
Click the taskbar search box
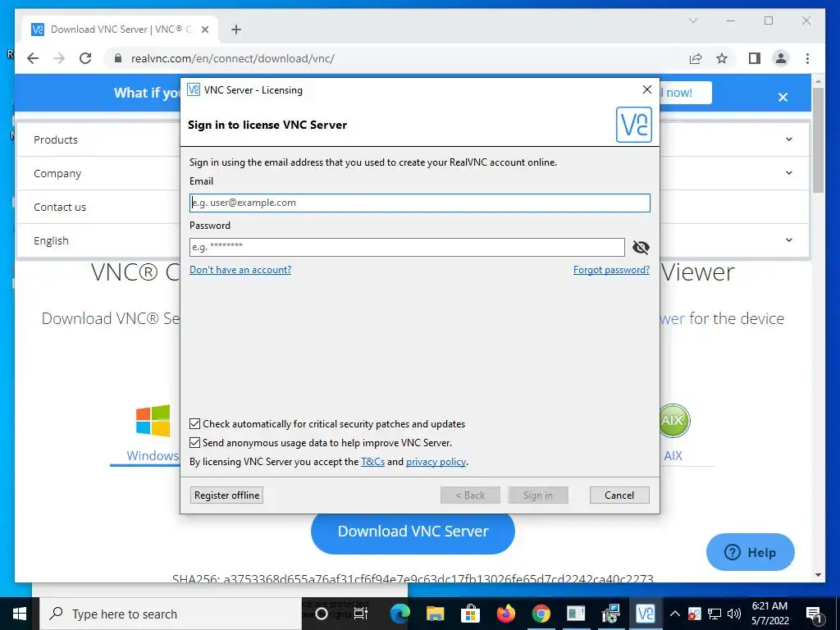click(x=171, y=614)
